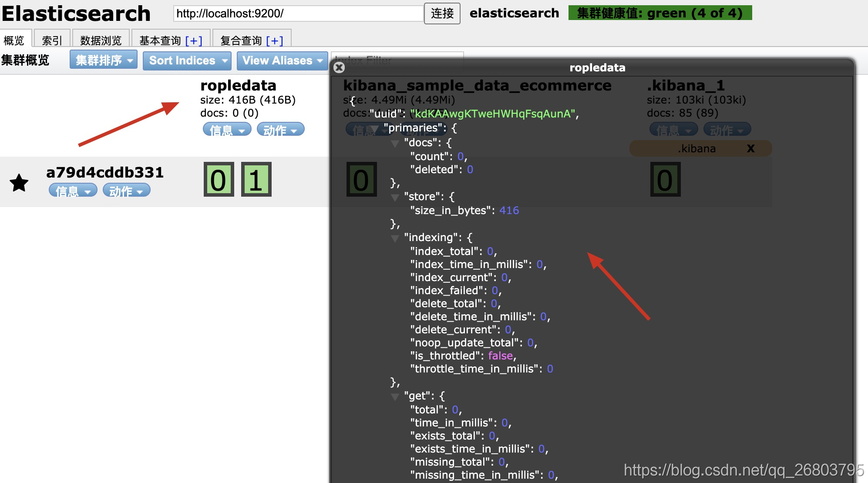
Task: Open 动作 dropdown under .kibana_1 index
Action: point(727,130)
